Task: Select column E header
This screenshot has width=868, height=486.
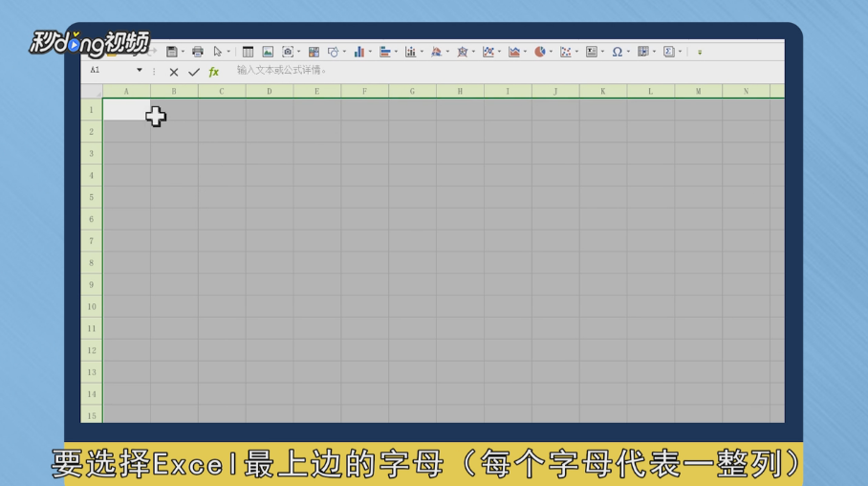Action: point(317,92)
